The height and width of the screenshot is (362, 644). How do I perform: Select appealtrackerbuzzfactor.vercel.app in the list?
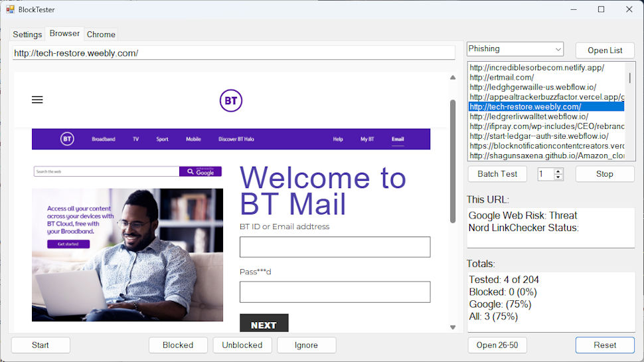[546, 97]
